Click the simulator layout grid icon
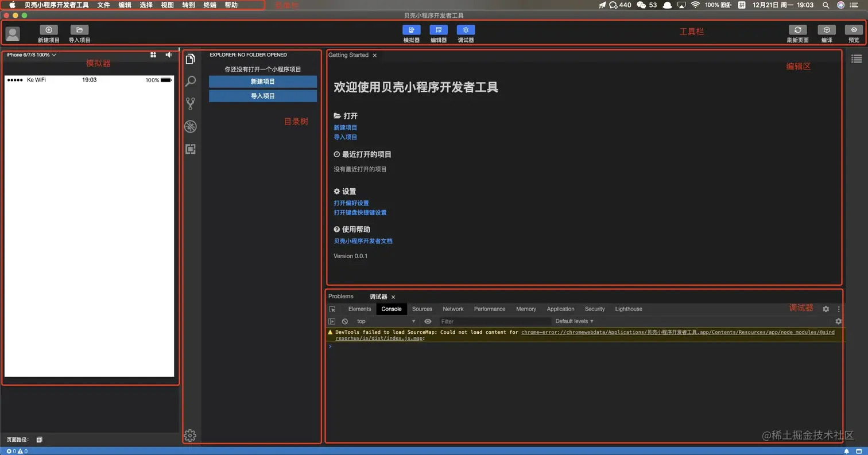This screenshot has width=868, height=455. coord(153,55)
